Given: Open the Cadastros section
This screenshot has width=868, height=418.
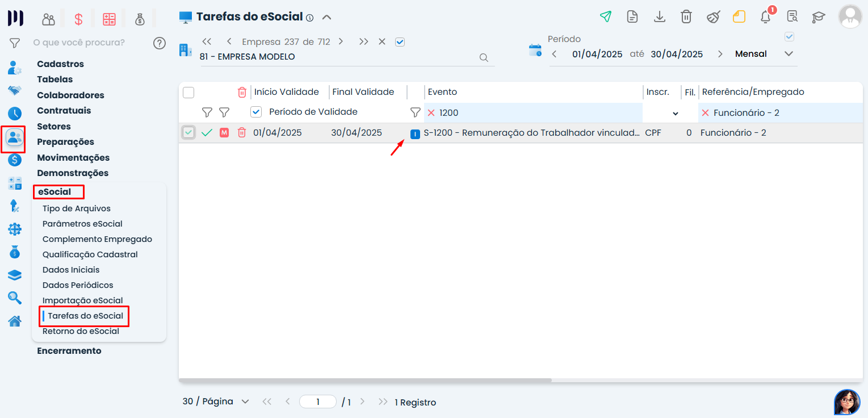Looking at the screenshot, I should pyautogui.click(x=60, y=64).
